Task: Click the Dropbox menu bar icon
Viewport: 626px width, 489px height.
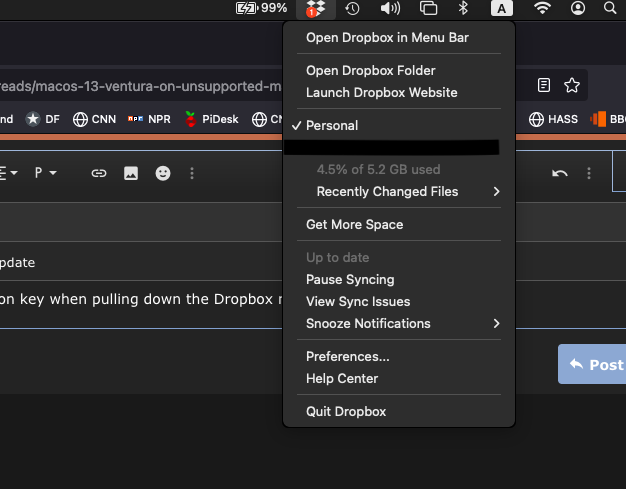Action: coord(316,9)
